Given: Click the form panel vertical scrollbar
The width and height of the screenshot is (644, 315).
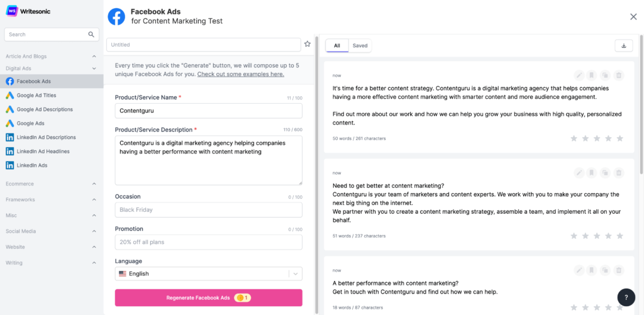Looking at the screenshot, I should (x=316, y=175).
